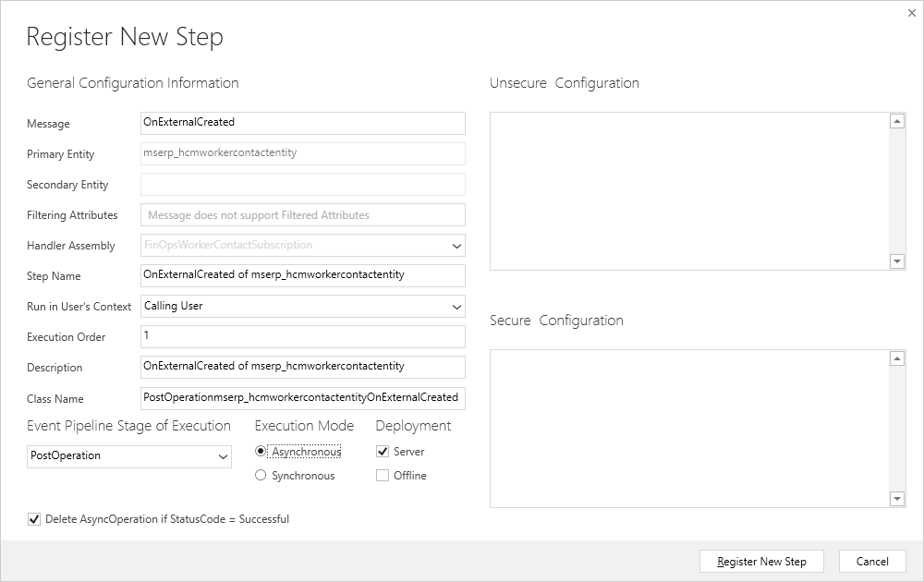Enable the Offline deployment option
The height and width of the screenshot is (582, 924).
383,475
